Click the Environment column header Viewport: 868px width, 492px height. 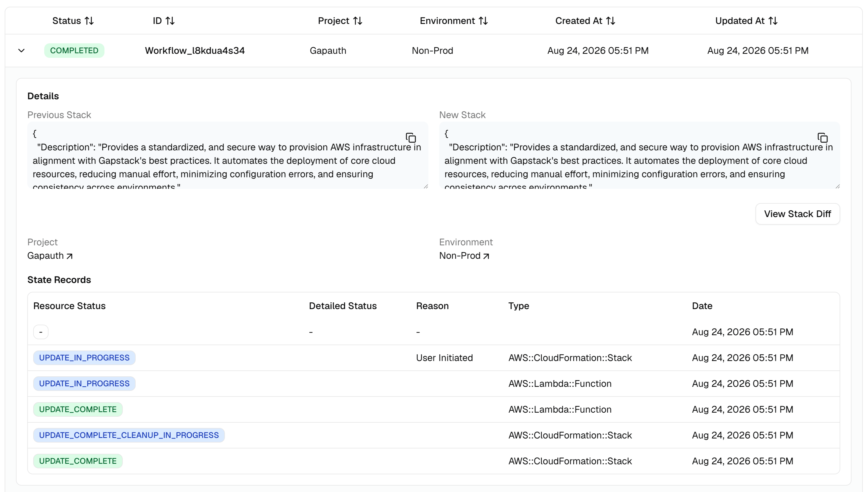pos(453,21)
